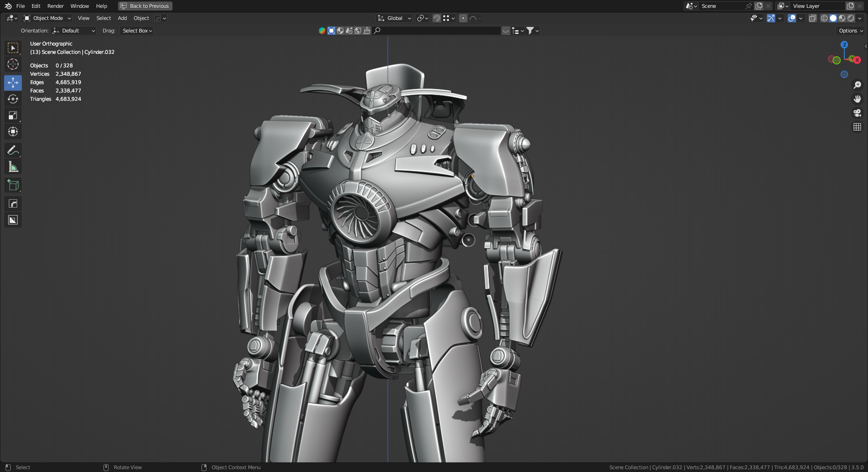868x472 pixels.
Task: Open Global transform orientation dropdown
Action: point(394,18)
